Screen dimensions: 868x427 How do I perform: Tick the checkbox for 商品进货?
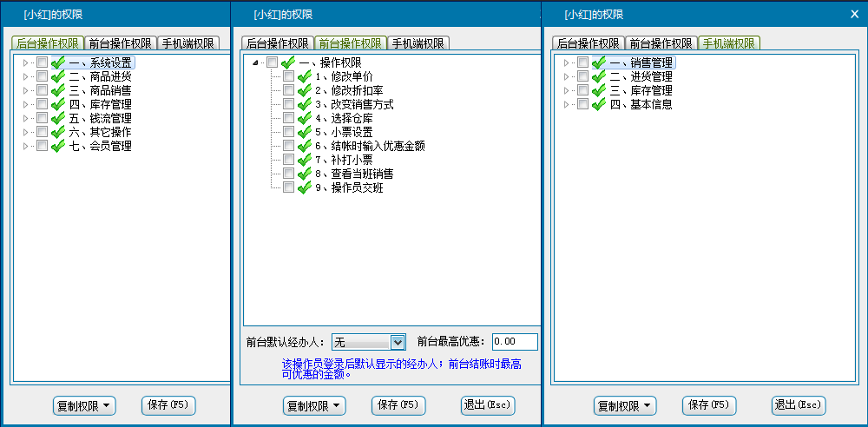42,76
